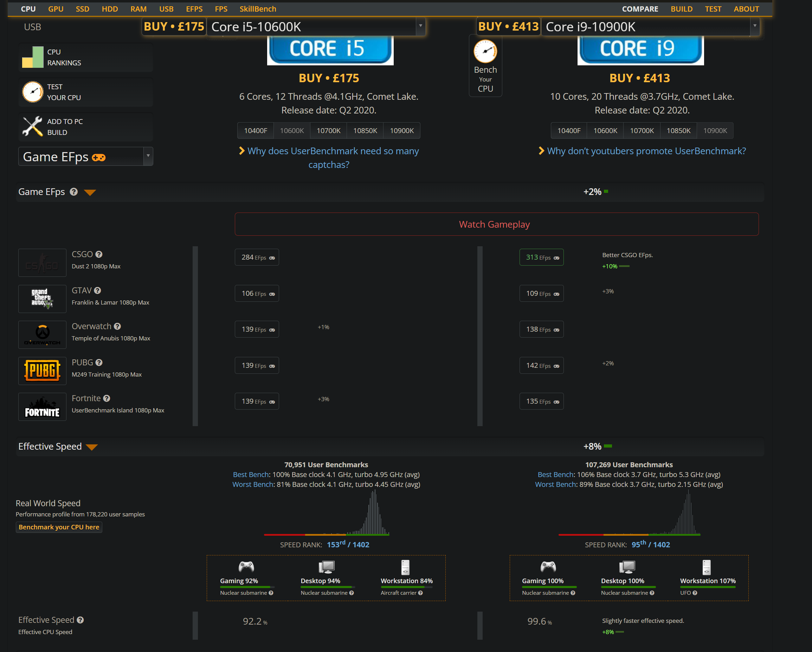Click gamepad icon in 313 EFps box
This screenshot has width=812, height=652.
[x=556, y=258]
